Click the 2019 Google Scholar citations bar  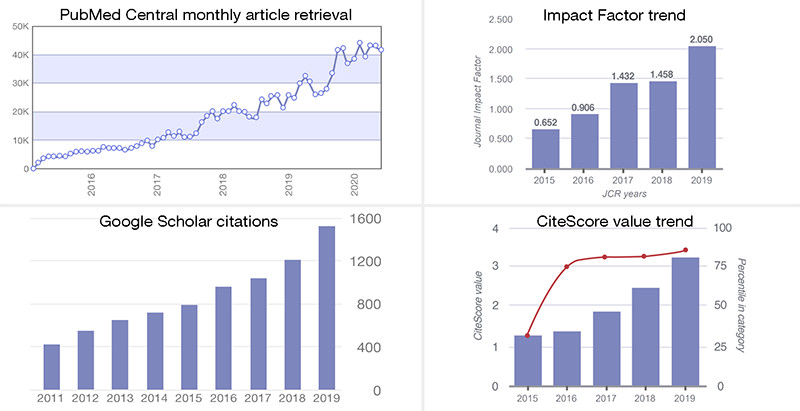tap(327, 308)
